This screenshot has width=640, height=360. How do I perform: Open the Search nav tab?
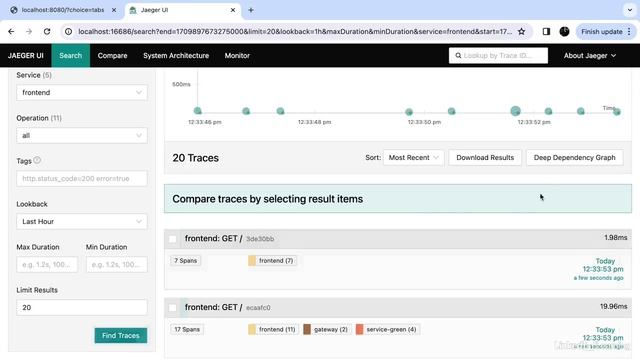pos(71,56)
